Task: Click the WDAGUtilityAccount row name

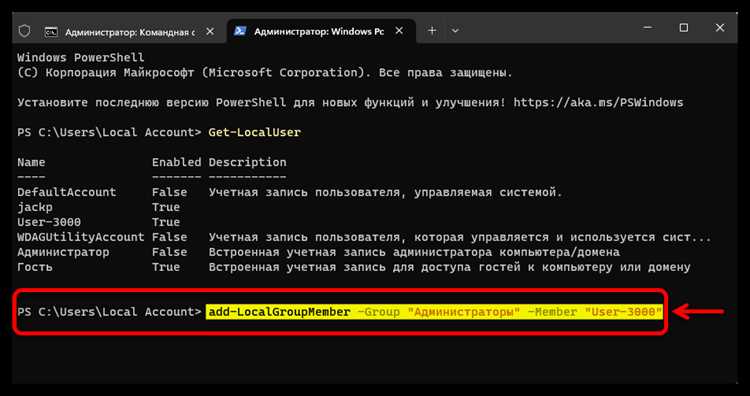Action: (x=80, y=237)
